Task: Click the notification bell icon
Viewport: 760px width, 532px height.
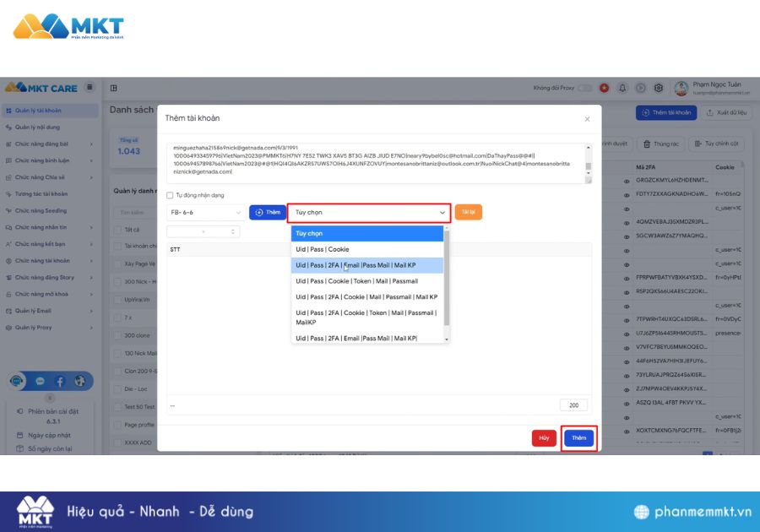Action: click(622, 88)
